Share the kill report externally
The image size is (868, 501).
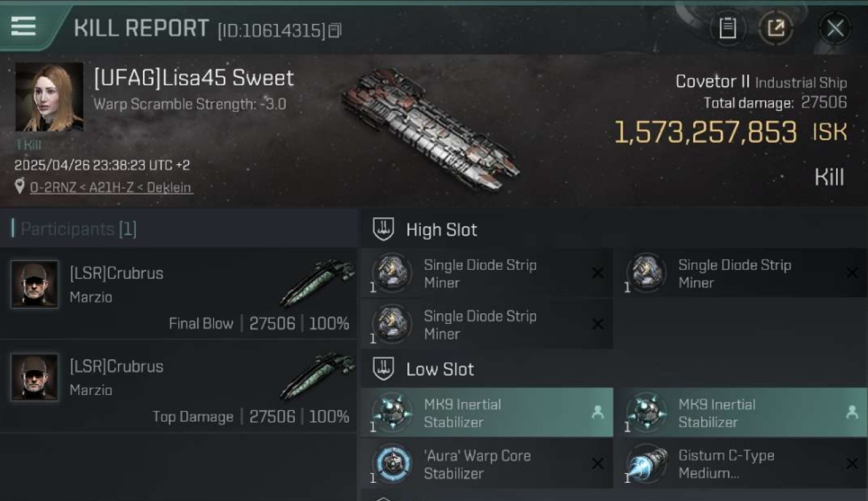coord(775,28)
